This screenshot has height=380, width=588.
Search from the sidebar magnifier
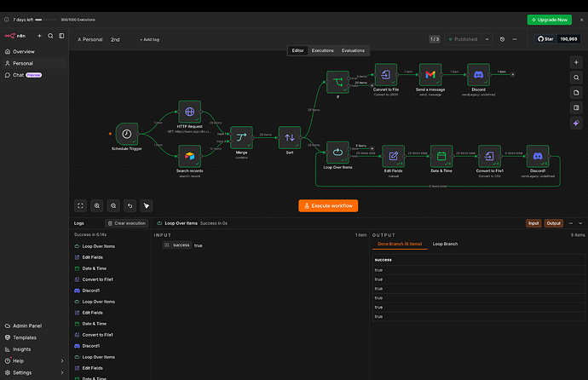(50, 36)
